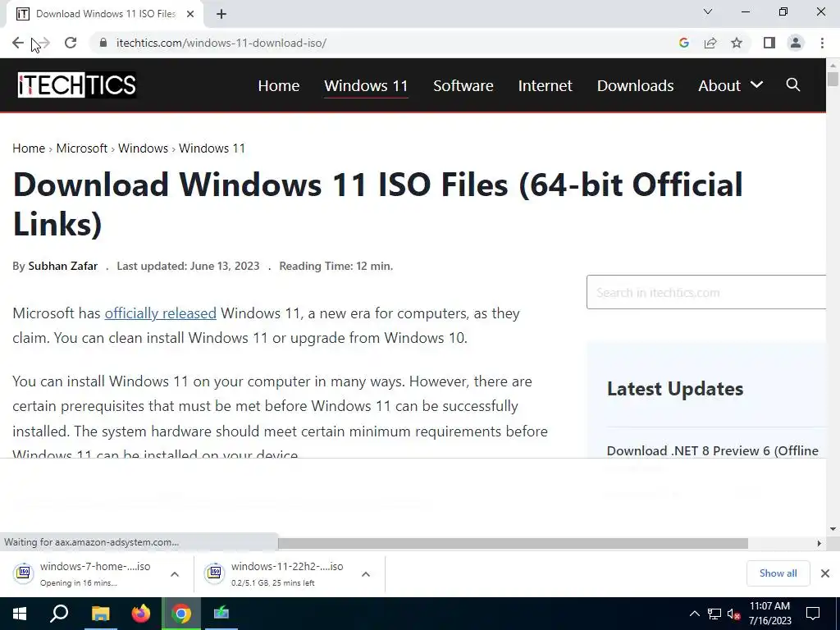840x630 pixels.
Task: Expand options for windows-11-22h2 download
Action: click(366, 573)
